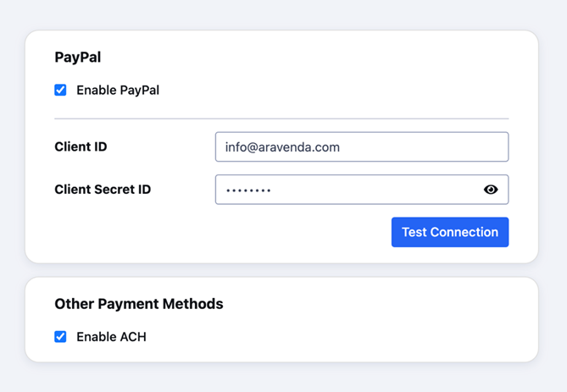The width and height of the screenshot is (567, 392).
Task: Show the Client Secret ID with eye icon
Action: (491, 190)
